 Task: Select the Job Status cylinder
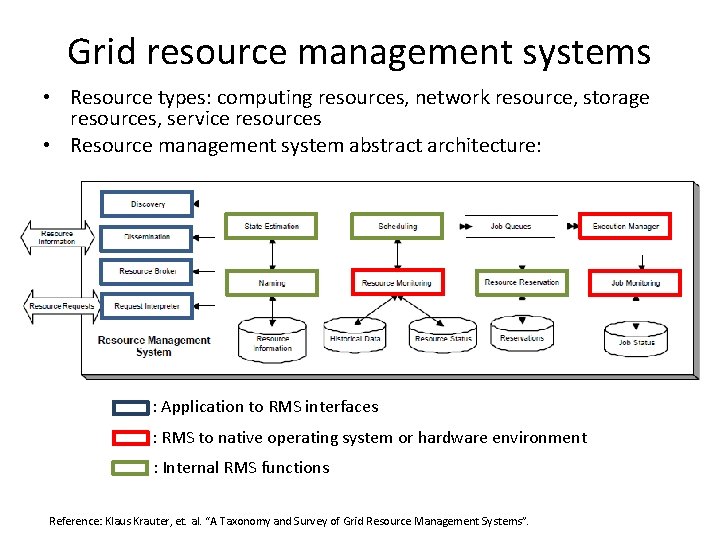pos(636,339)
